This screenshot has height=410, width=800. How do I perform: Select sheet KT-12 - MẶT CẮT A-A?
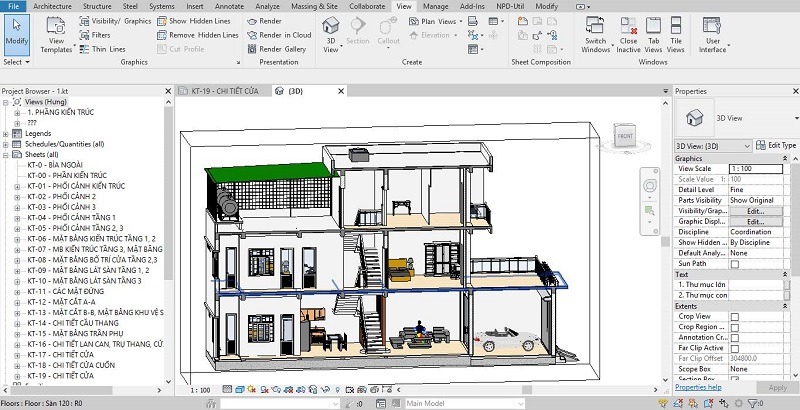tap(61, 302)
